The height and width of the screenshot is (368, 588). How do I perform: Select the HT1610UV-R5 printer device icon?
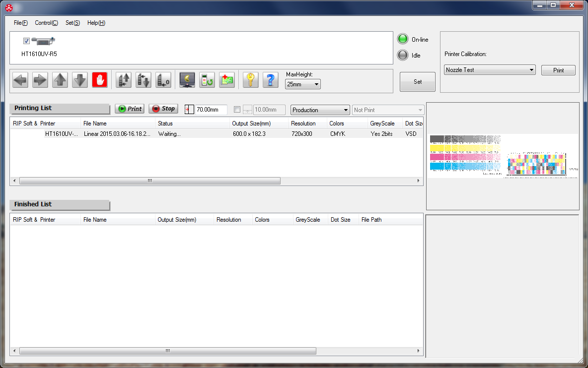point(43,41)
